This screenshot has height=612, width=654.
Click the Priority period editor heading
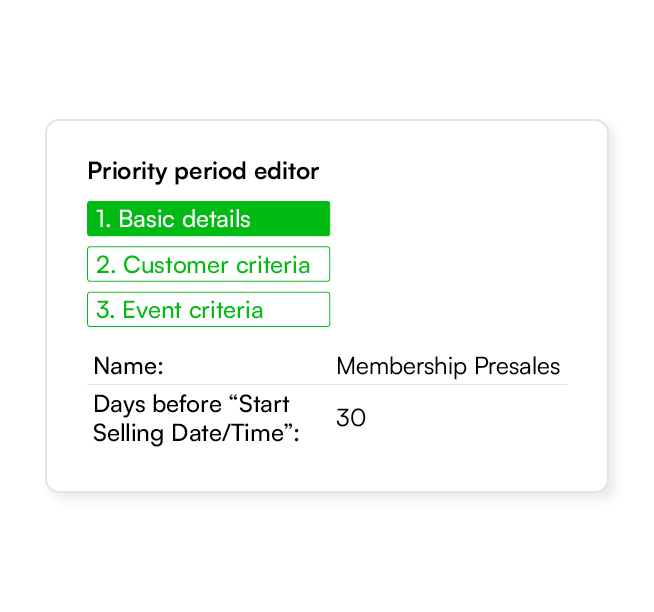[x=203, y=171]
